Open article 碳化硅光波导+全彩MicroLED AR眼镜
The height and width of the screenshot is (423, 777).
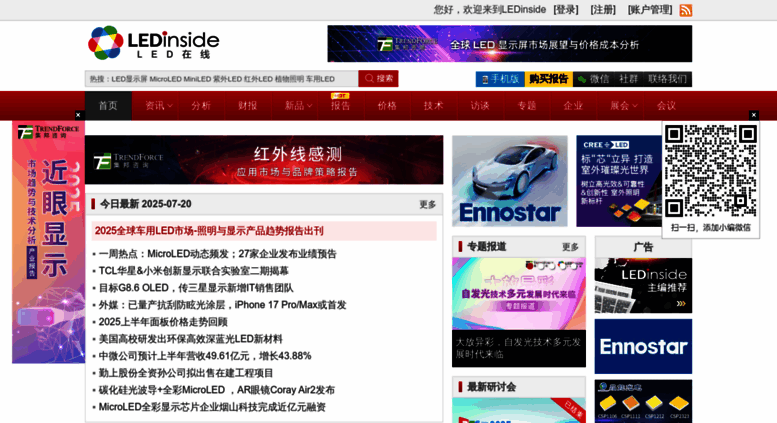(x=217, y=390)
